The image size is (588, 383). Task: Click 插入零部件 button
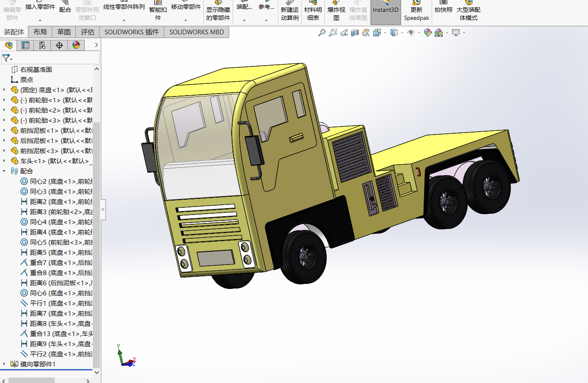click(40, 7)
